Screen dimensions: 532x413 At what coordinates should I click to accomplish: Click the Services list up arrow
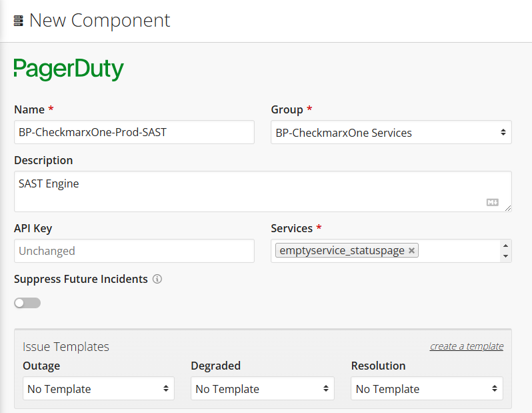point(505,246)
